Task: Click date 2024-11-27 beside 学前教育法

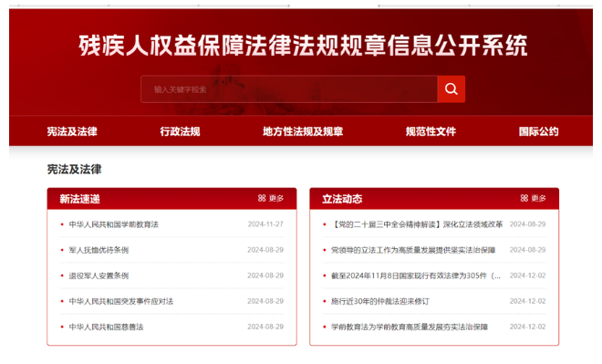Action: [265, 224]
